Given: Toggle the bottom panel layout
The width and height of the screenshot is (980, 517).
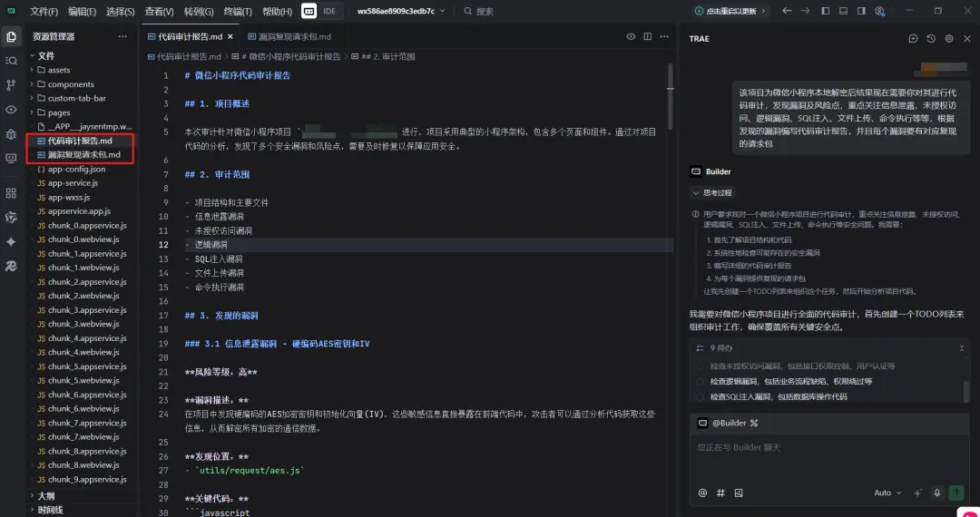Looking at the screenshot, I should click(843, 11).
